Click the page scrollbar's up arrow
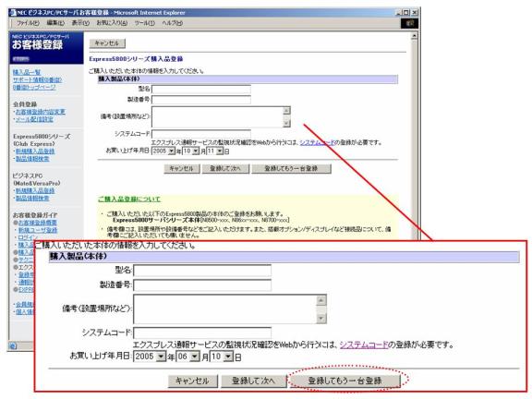The height and width of the screenshot is (399, 532). (x=414, y=36)
